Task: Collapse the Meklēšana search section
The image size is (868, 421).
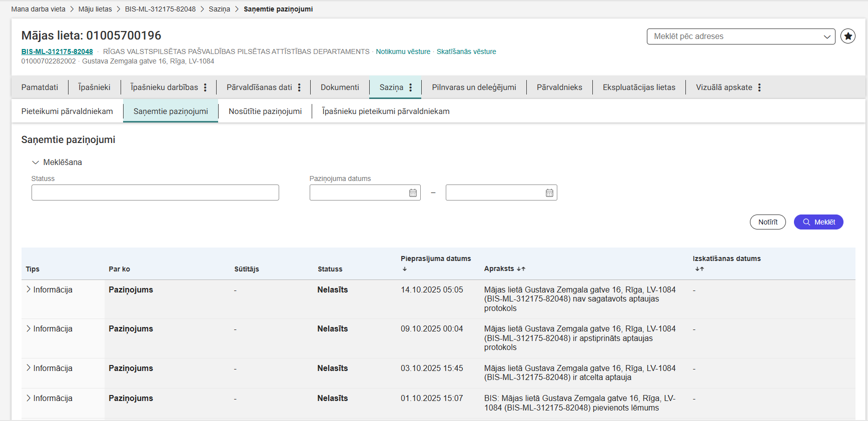Action: [36, 162]
